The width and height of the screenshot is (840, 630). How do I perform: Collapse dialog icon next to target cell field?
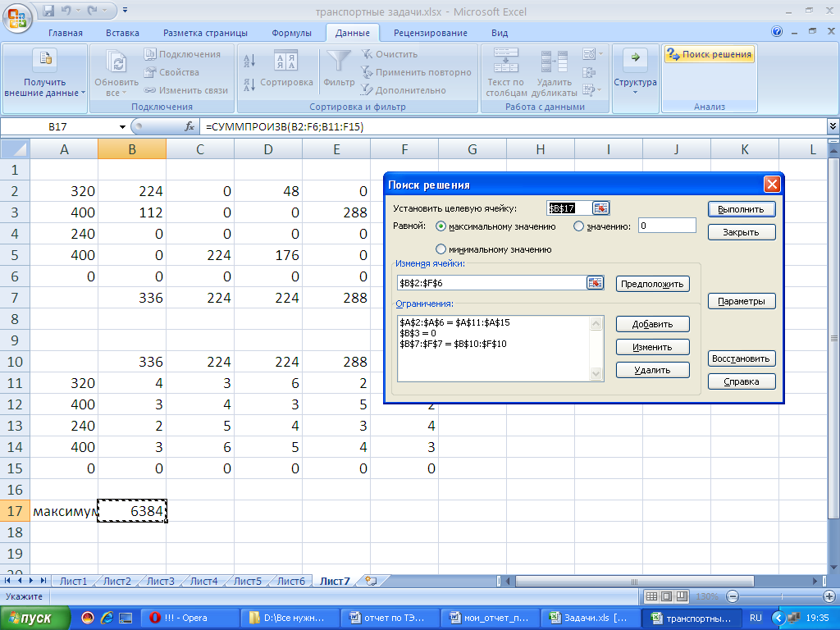tap(600, 208)
